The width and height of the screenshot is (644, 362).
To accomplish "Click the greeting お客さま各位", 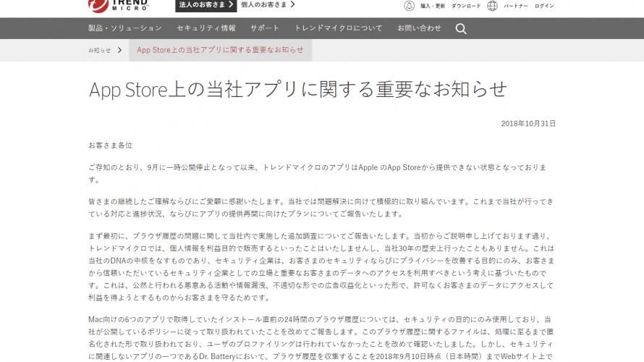I will pos(110,146).
